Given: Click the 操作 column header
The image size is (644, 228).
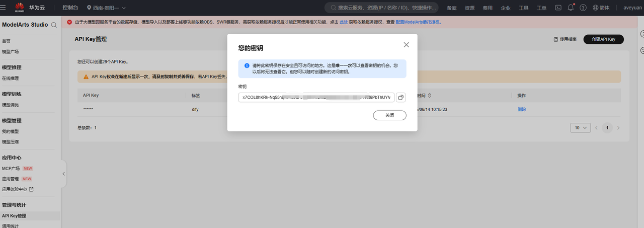Looking at the screenshot, I should (x=522, y=95).
